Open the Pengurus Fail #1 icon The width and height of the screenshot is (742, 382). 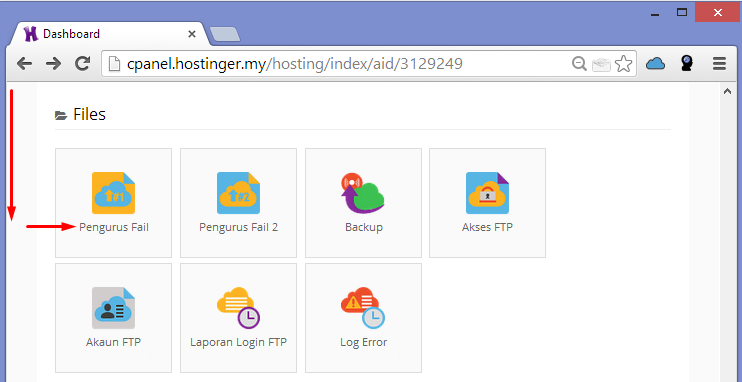(114, 193)
